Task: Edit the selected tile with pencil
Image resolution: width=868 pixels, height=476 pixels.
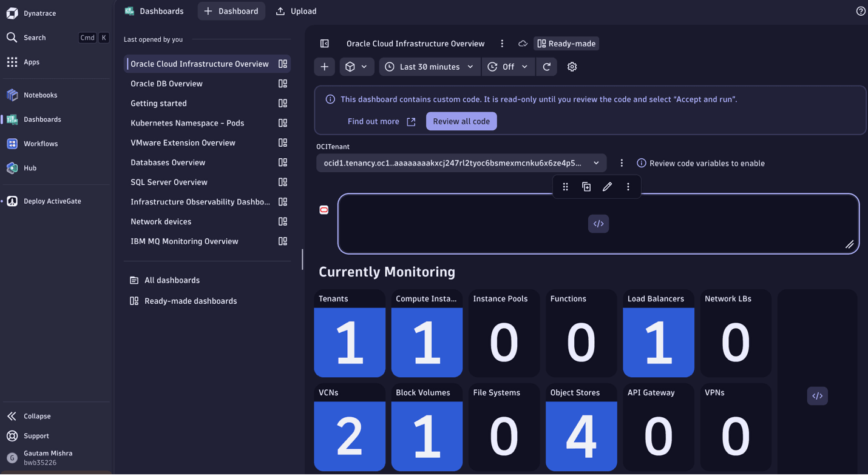Action: coord(607,187)
